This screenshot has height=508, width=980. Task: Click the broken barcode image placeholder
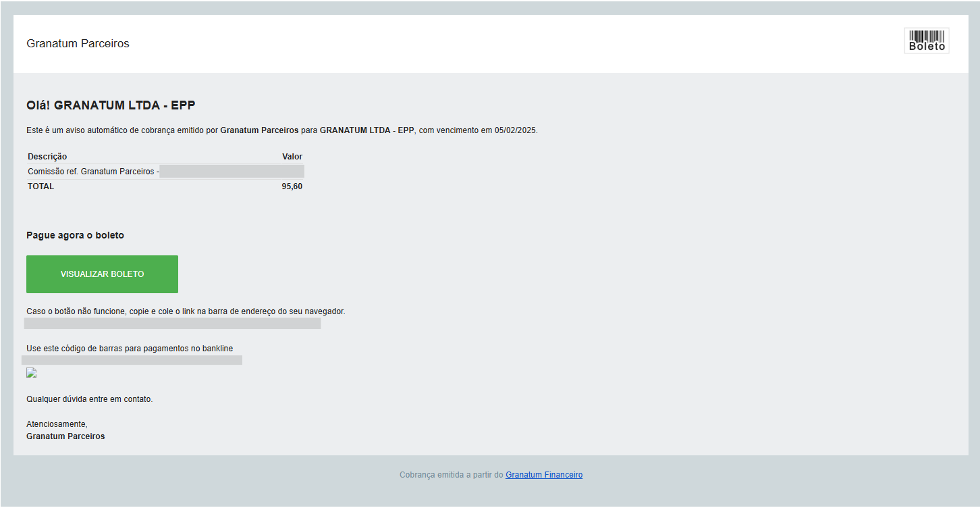pyautogui.click(x=31, y=373)
